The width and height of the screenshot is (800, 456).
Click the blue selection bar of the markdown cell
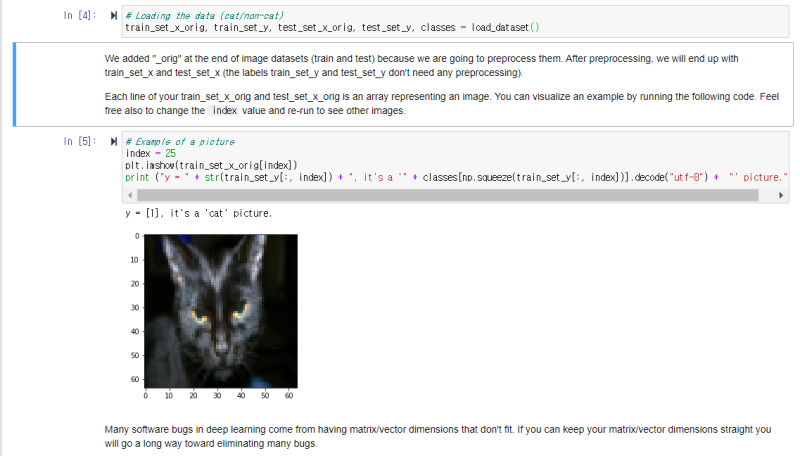coord(14,85)
